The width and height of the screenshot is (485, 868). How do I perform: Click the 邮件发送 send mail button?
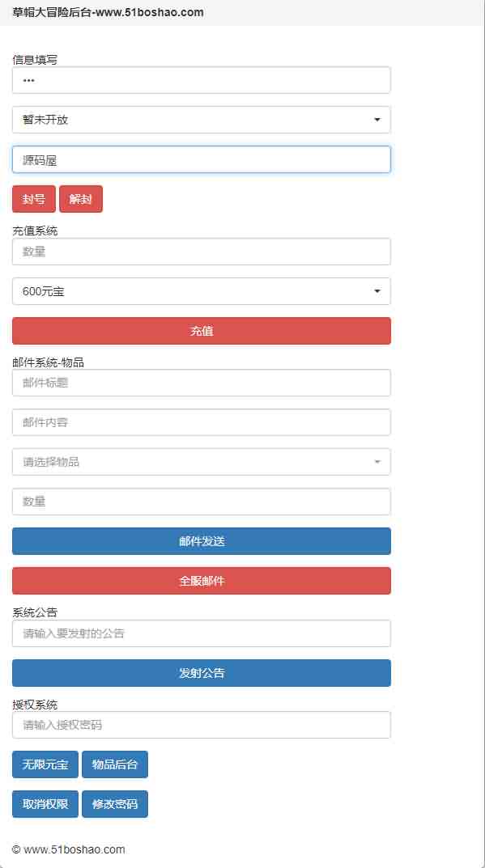[x=201, y=540]
